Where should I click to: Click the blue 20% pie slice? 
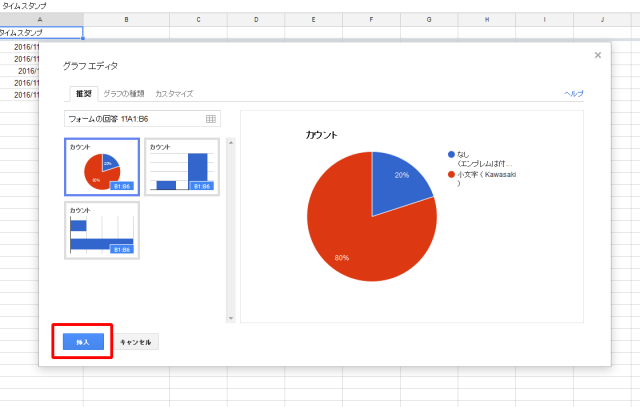pyautogui.click(x=398, y=182)
